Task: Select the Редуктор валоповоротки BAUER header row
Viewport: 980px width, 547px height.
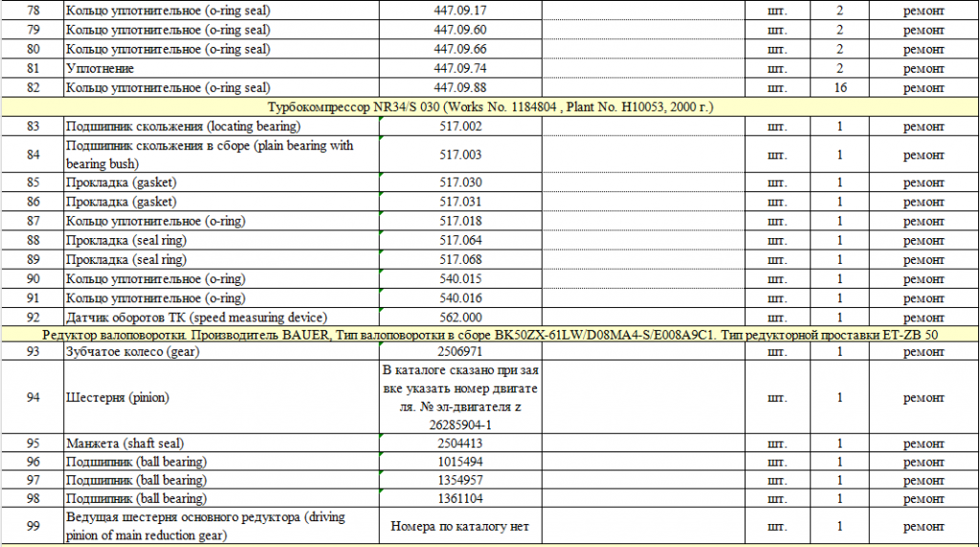Action: [490, 334]
